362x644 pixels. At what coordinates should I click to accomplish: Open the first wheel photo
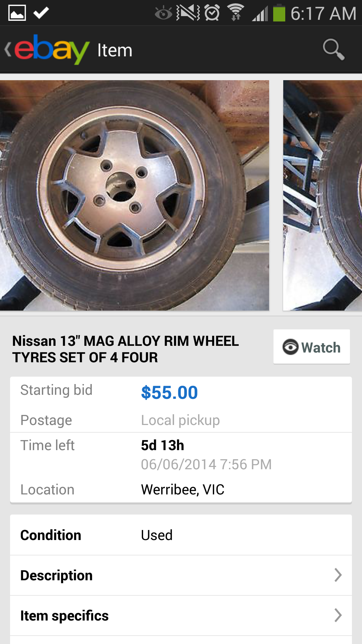tap(134, 195)
